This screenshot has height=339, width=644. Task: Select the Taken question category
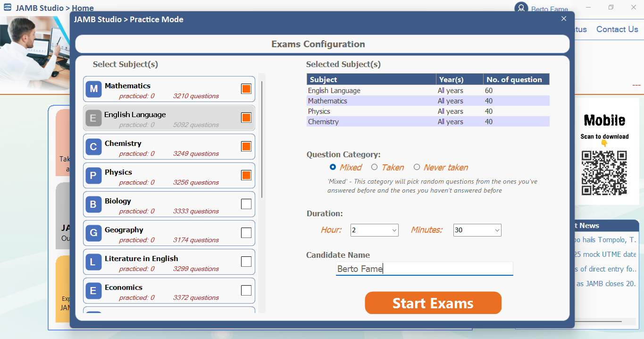(x=375, y=167)
